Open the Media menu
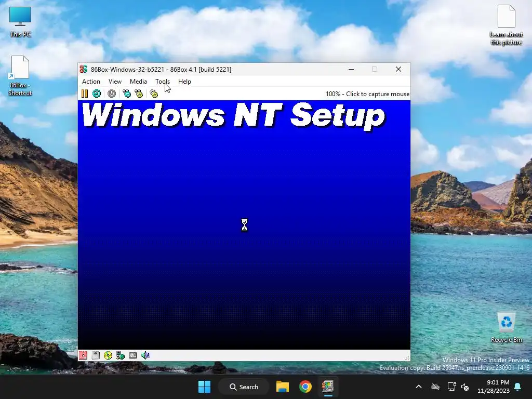The image size is (532, 399). coord(138,82)
